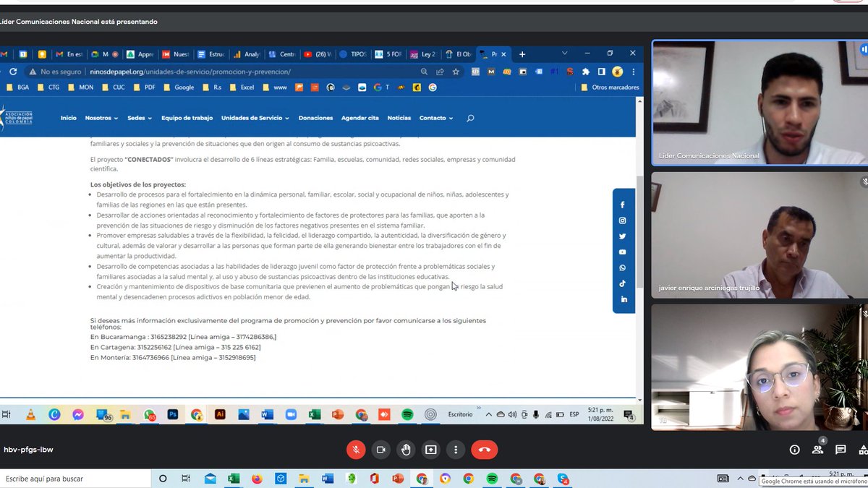The width and height of the screenshot is (868, 488).
Task: Open the MON bookmarks folder
Action: click(x=80, y=87)
